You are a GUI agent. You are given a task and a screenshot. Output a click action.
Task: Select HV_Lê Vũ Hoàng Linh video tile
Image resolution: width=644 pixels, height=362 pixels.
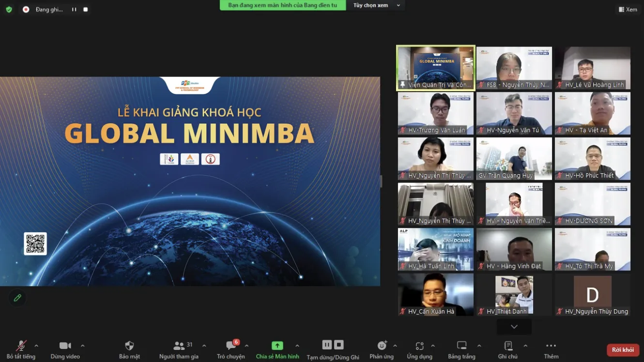[x=593, y=68]
